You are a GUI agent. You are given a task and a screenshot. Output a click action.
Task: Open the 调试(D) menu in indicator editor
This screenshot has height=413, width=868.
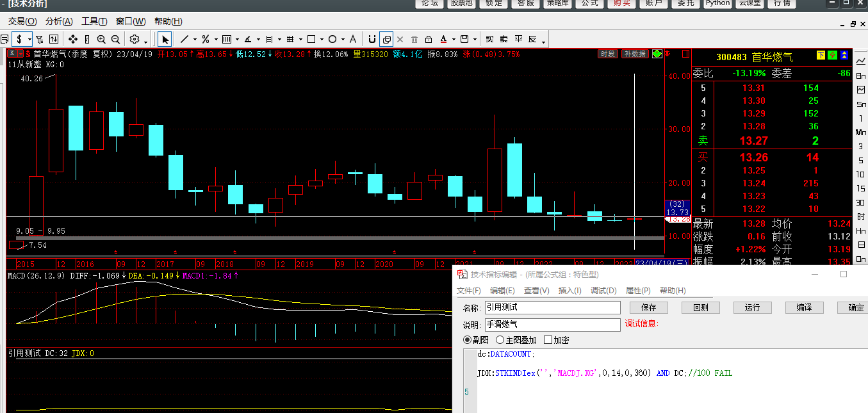click(x=603, y=291)
